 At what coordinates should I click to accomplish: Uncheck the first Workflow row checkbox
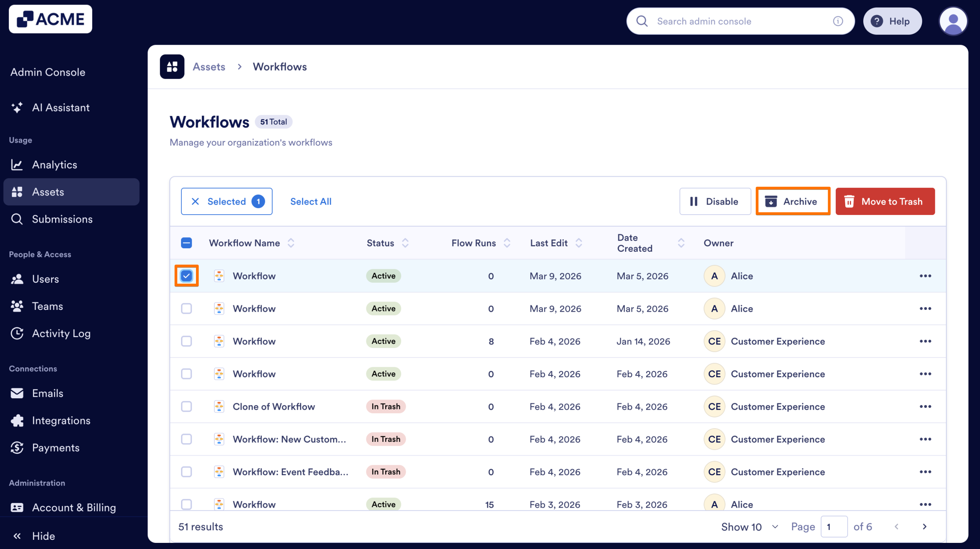[x=186, y=275]
